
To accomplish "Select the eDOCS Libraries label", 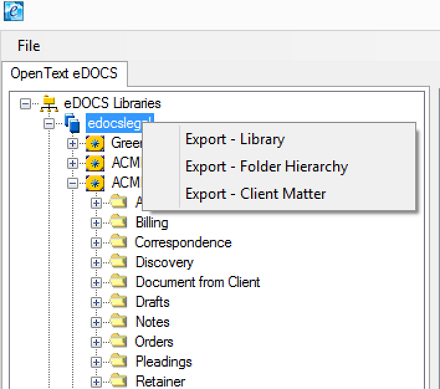I will coord(112,103).
